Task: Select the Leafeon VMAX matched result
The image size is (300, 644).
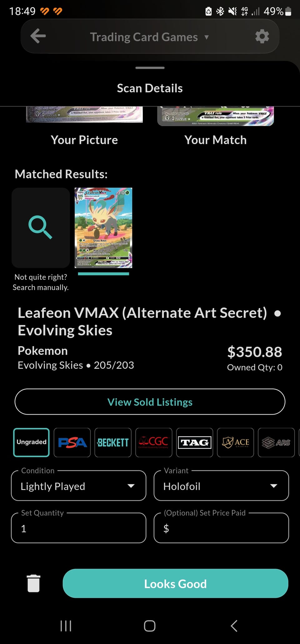Action: pos(103,228)
